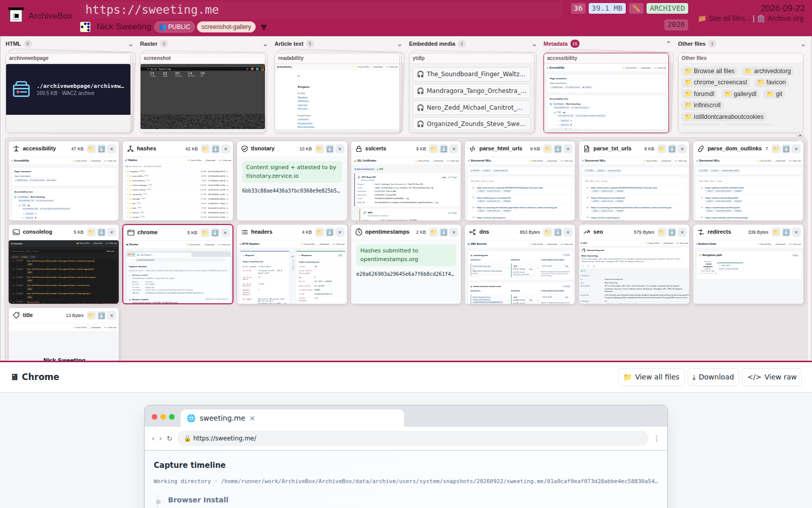The width and height of the screenshot is (812, 508).
Task: Click the pencil edit icon in header
Action: point(636,8)
